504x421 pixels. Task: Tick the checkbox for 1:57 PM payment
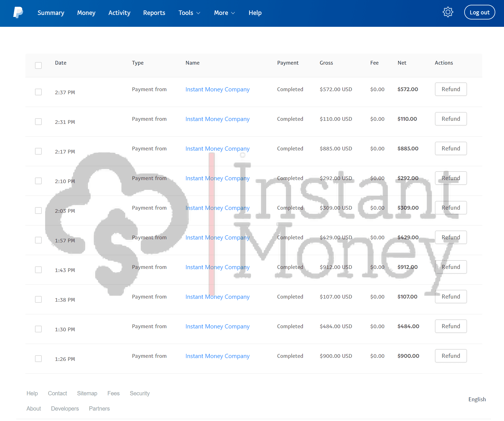pyautogui.click(x=38, y=240)
